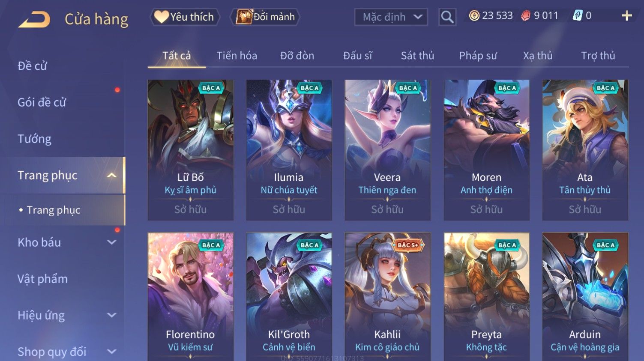Viewport: 644px width, 361px height.
Task: Switch to the Sát thủ tab
Action: (x=417, y=56)
